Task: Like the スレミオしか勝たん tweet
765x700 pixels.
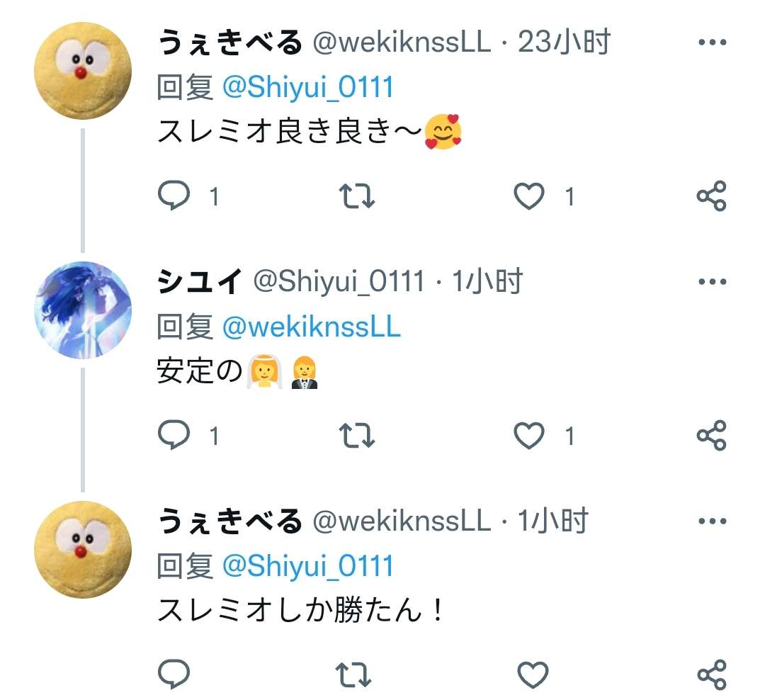Action: [533, 674]
